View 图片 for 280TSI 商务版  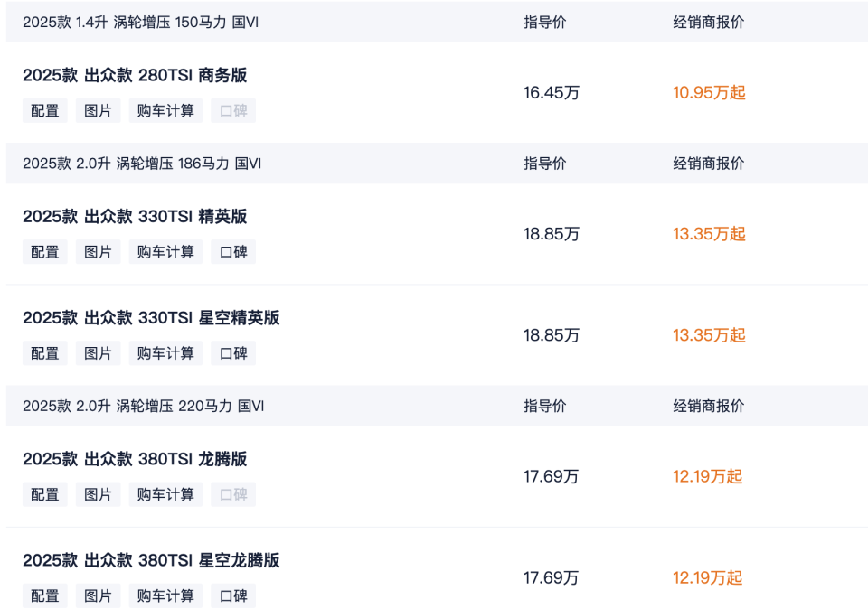point(98,110)
